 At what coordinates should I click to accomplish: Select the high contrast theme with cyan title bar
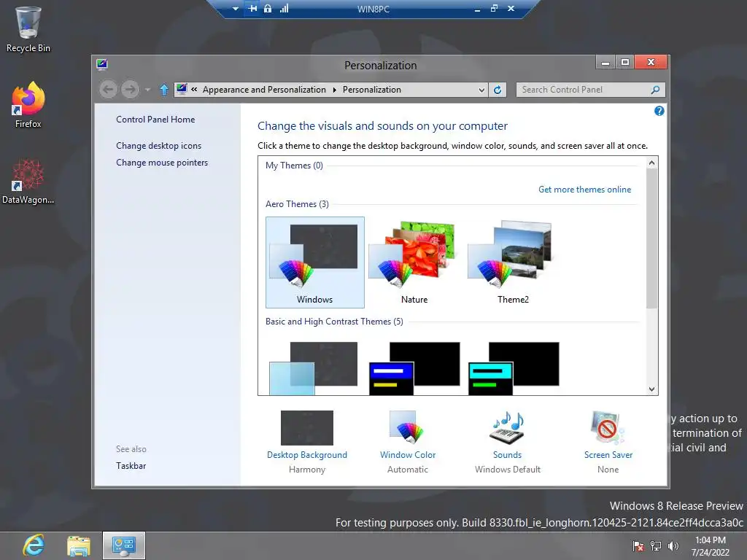click(514, 368)
